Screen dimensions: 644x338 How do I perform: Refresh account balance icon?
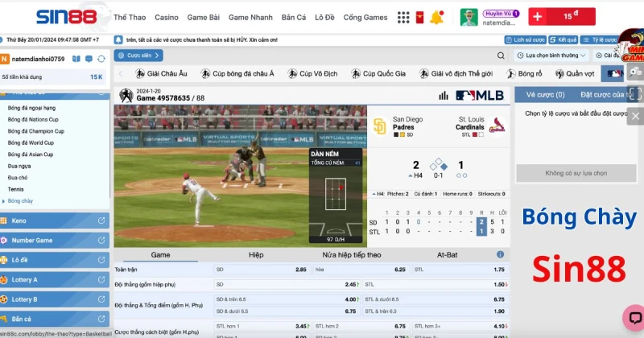pos(101,59)
